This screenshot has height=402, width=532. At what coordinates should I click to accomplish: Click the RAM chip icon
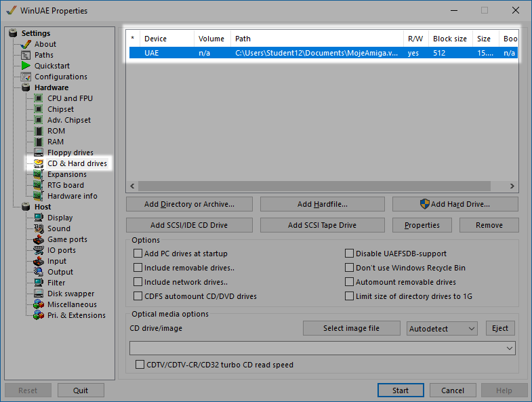click(x=39, y=142)
